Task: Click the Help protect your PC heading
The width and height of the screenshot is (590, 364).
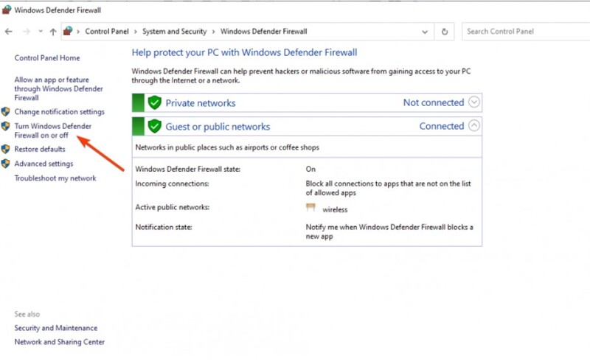Action: point(244,52)
